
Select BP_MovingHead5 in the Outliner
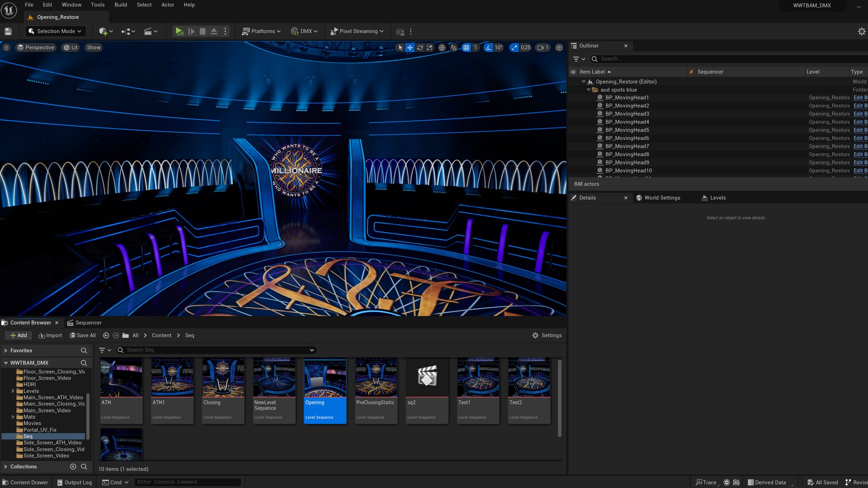click(627, 130)
